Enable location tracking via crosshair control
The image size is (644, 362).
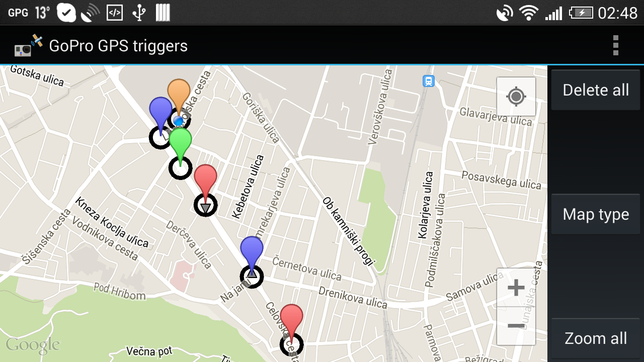[516, 96]
